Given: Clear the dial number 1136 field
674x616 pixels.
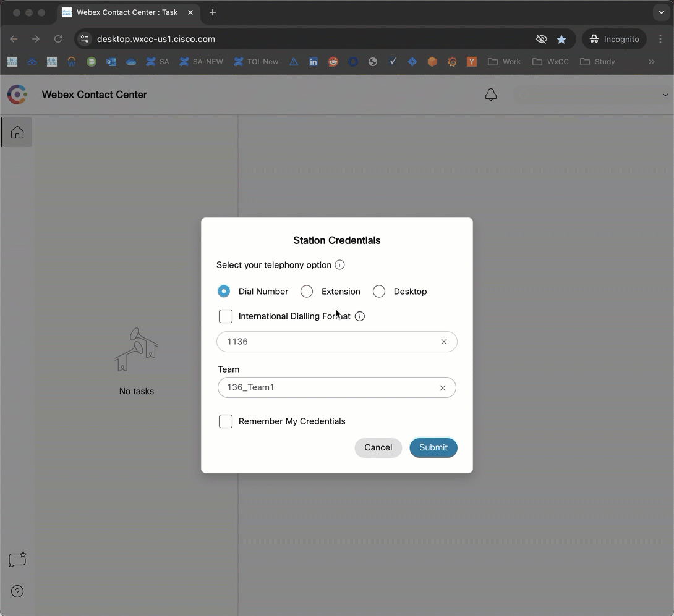Looking at the screenshot, I should 443,342.
